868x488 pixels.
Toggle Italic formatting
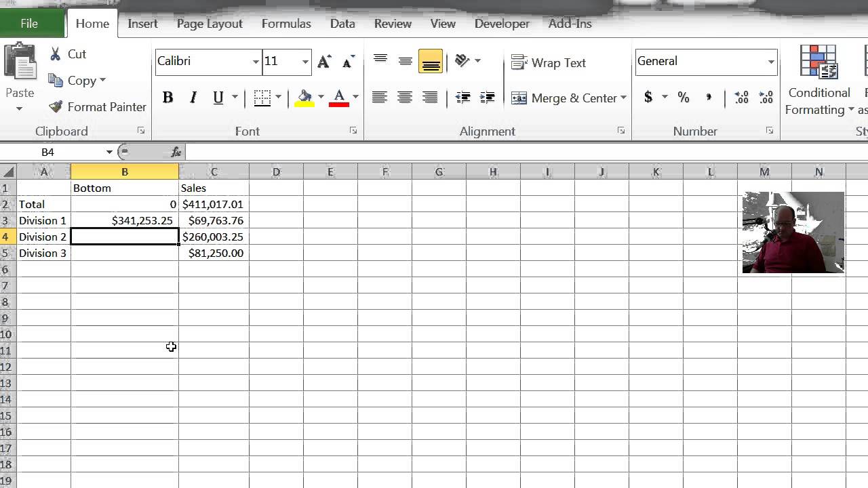coord(193,98)
